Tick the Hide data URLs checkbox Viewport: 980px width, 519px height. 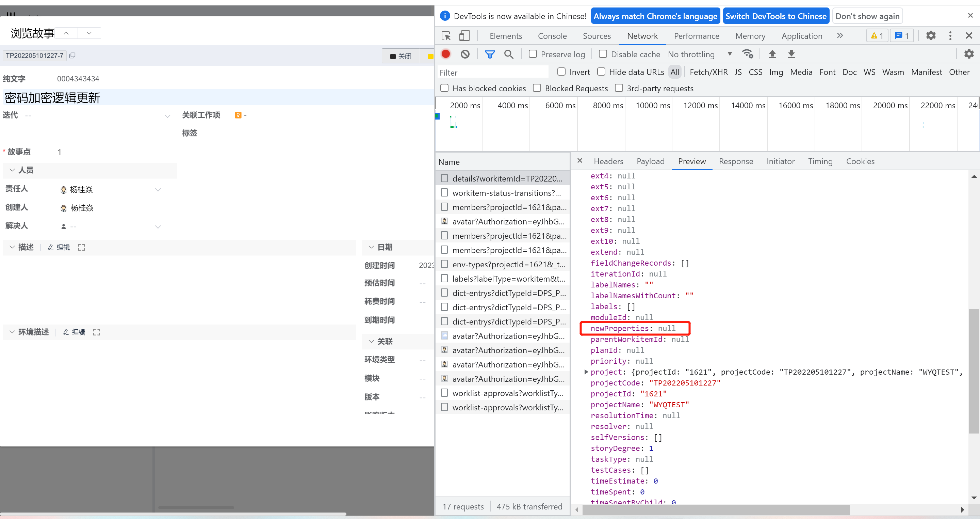coord(601,72)
